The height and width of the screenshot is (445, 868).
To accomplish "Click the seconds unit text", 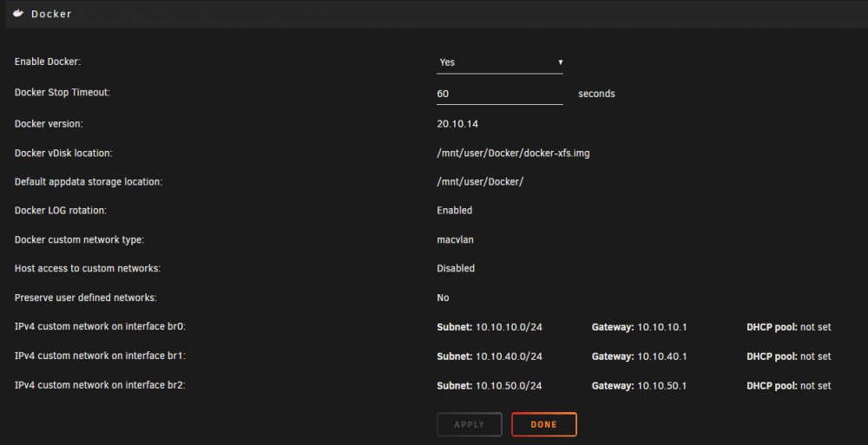I will (597, 94).
